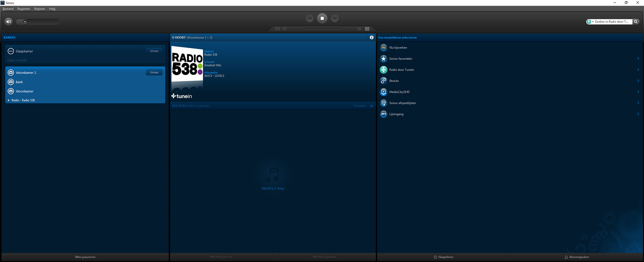Mute the volume with the speaker icon
This screenshot has width=644, height=262.
point(9,21)
